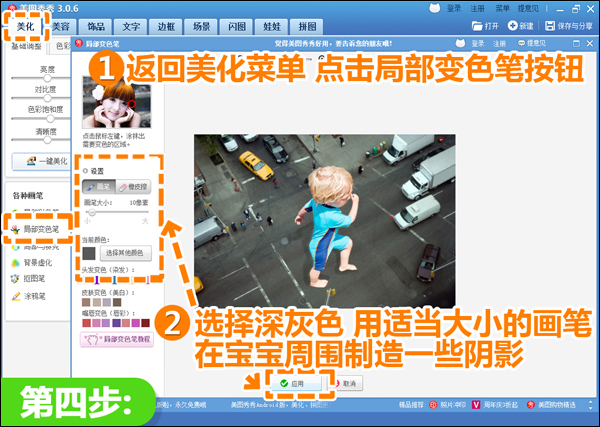600x427 pixels.
Task: Select the 抠图笔 cutout tool
Action: tap(28, 279)
